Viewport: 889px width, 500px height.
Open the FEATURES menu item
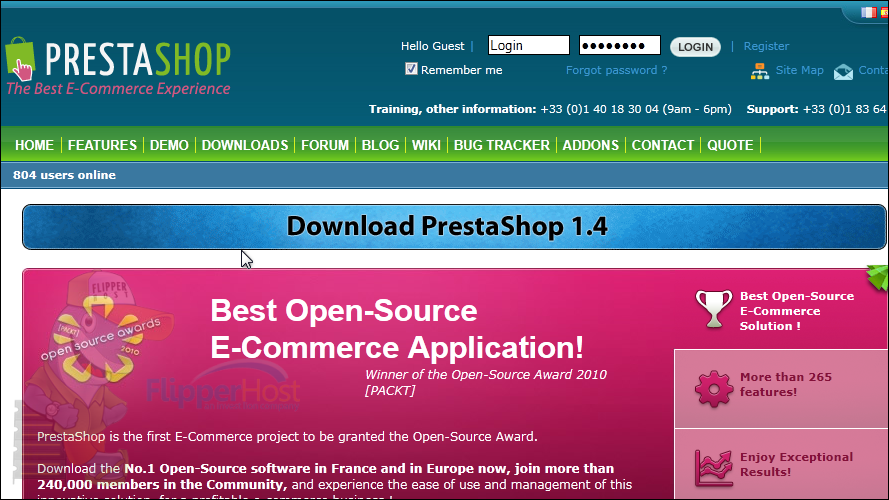click(x=102, y=145)
